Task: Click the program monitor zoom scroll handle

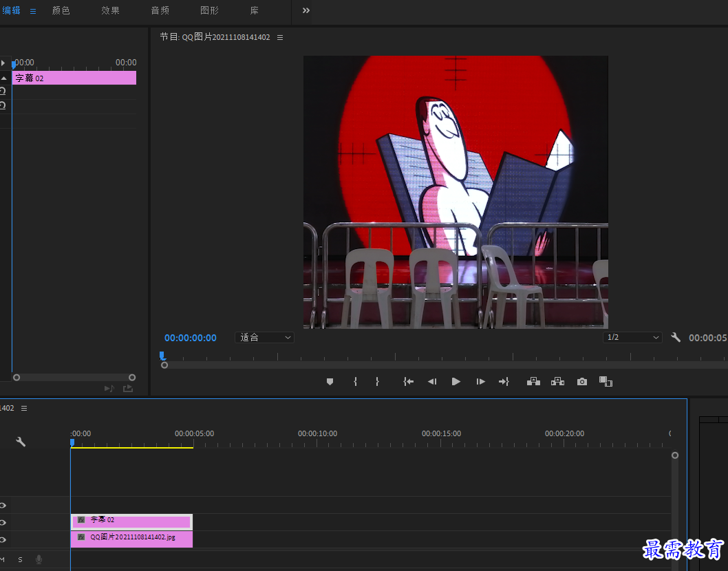Action: [164, 365]
